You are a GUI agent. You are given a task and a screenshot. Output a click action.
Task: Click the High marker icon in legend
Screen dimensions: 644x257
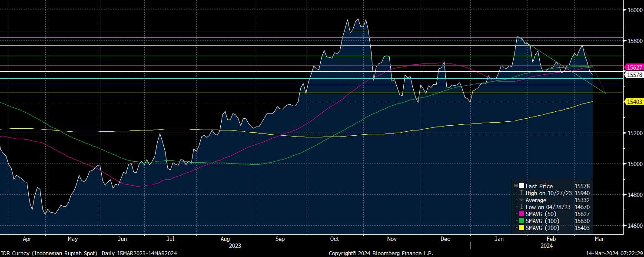pyautogui.click(x=521, y=193)
